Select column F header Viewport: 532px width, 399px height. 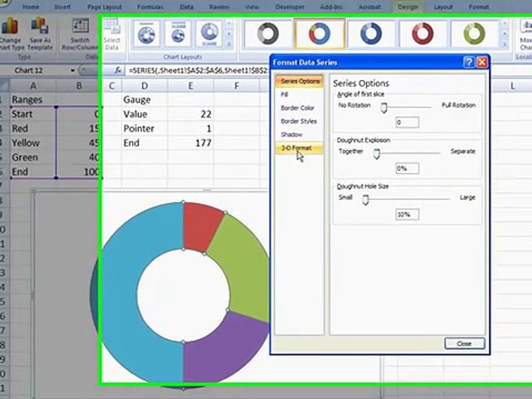pos(237,86)
